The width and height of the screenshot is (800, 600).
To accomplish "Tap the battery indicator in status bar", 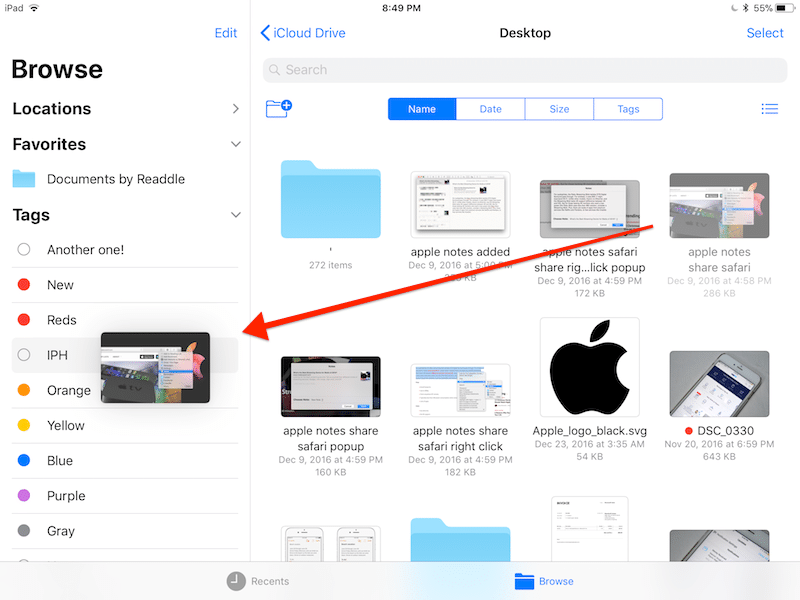I will pyautogui.click(x=783, y=8).
